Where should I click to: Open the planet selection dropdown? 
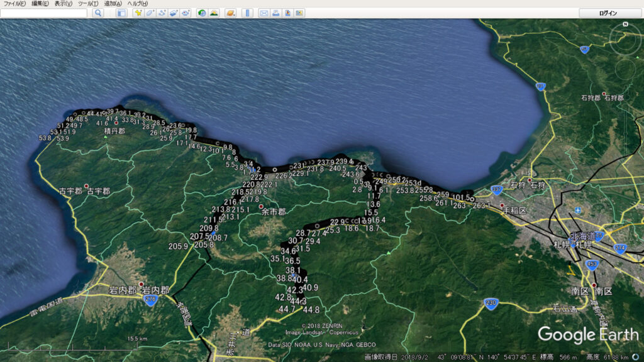230,13
